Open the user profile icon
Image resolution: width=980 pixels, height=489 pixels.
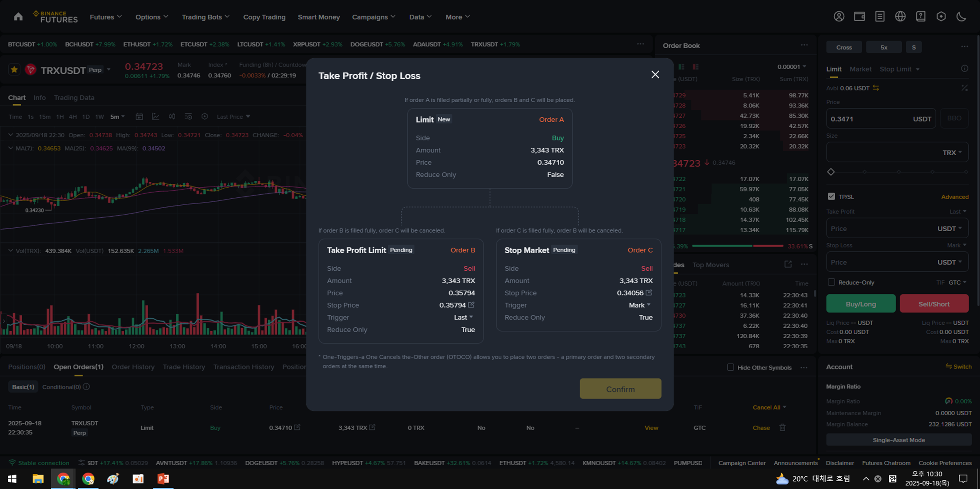(x=839, y=17)
